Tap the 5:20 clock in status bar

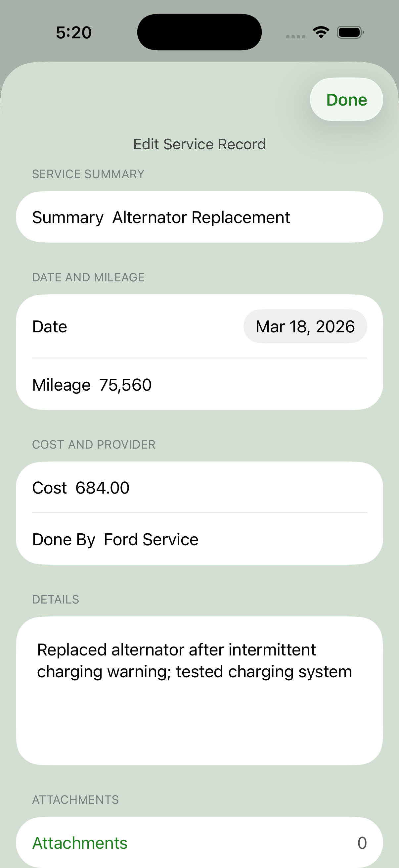(74, 33)
